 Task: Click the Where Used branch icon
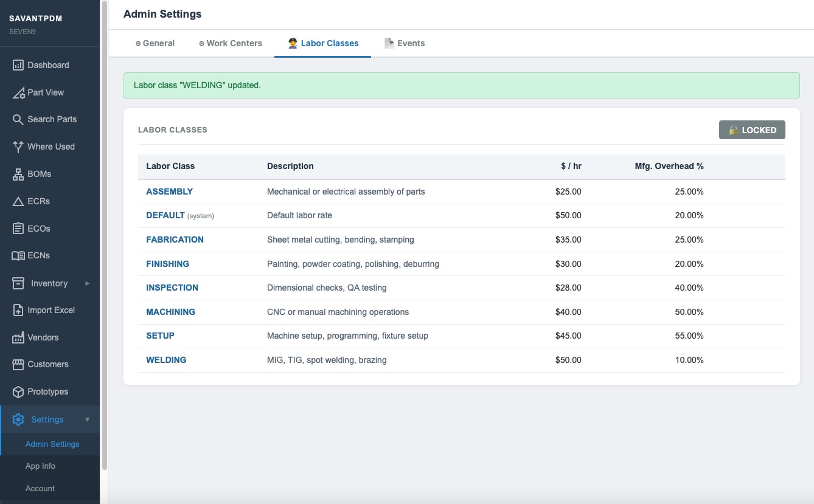tap(18, 147)
